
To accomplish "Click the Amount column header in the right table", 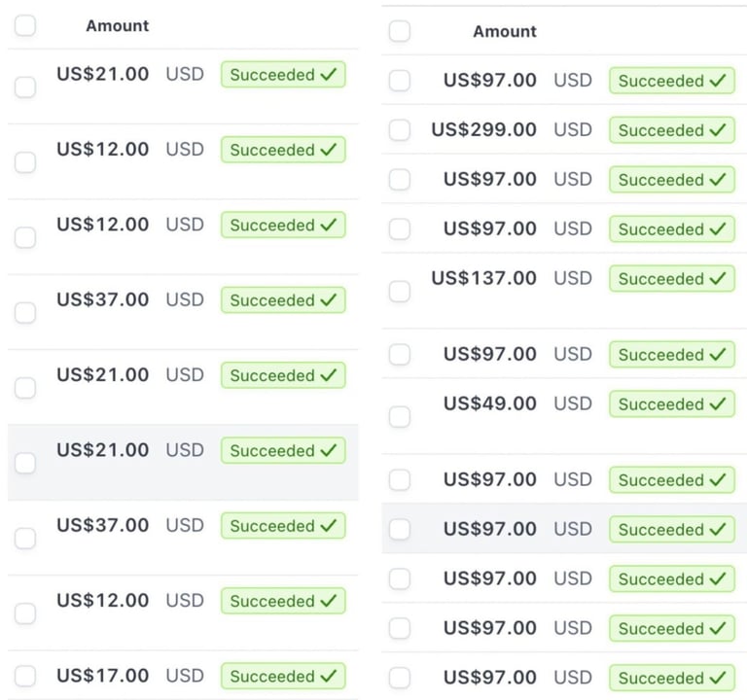I will pyautogui.click(x=505, y=32).
